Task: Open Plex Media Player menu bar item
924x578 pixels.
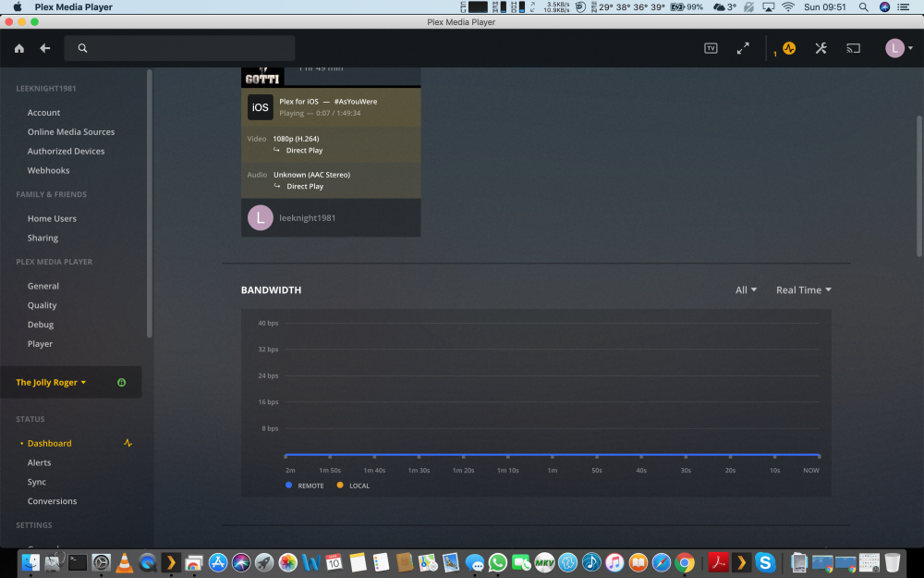Action: coord(74,7)
